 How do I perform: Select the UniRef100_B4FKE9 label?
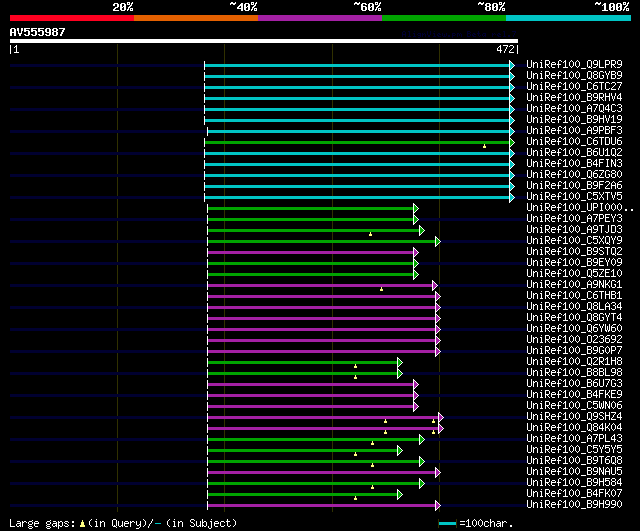tap(574, 395)
